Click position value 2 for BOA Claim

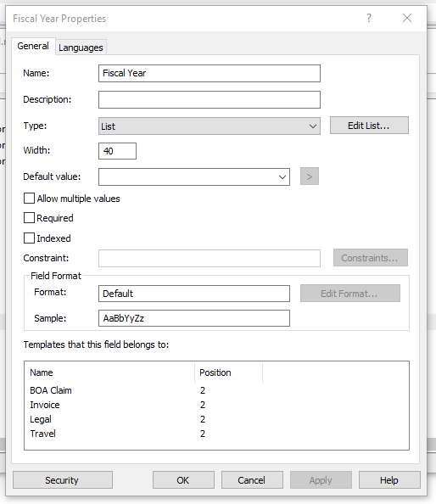(203, 390)
